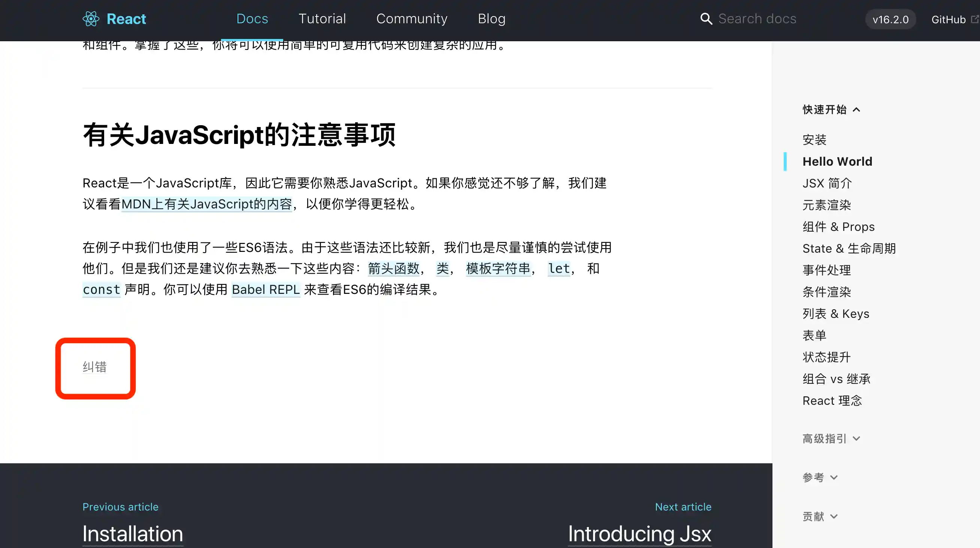Go to the Community page
The image size is (980, 548).
click(x=412, y=19)
